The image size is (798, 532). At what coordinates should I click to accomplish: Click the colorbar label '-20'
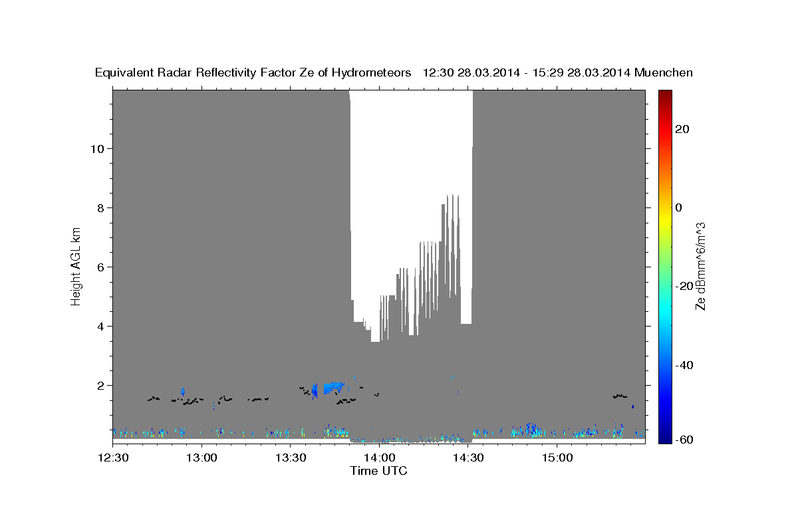[684, 286]
